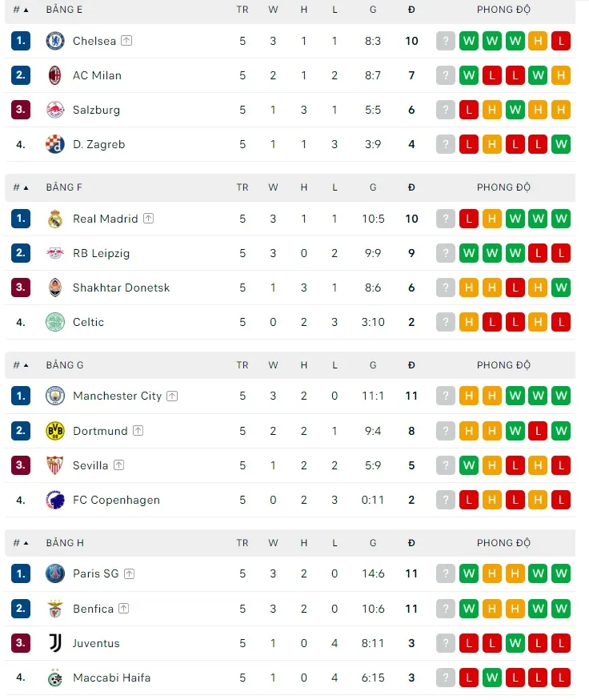Click the Celtic club badge
Viewport: 589px width, 700px height.
point(54,322)
